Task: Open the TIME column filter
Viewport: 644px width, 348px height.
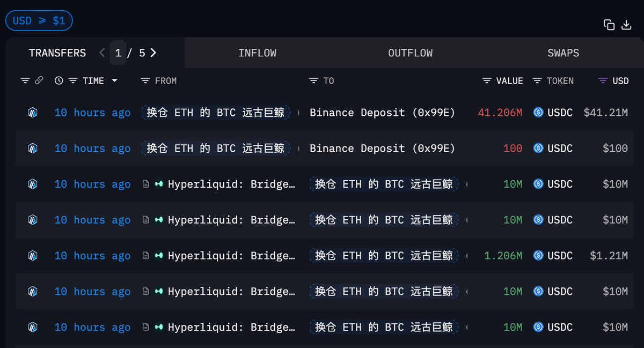Action: 74,80
